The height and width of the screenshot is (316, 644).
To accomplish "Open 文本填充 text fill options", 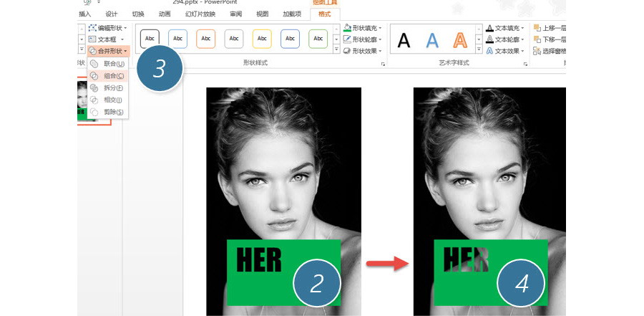I will [505, 28].
